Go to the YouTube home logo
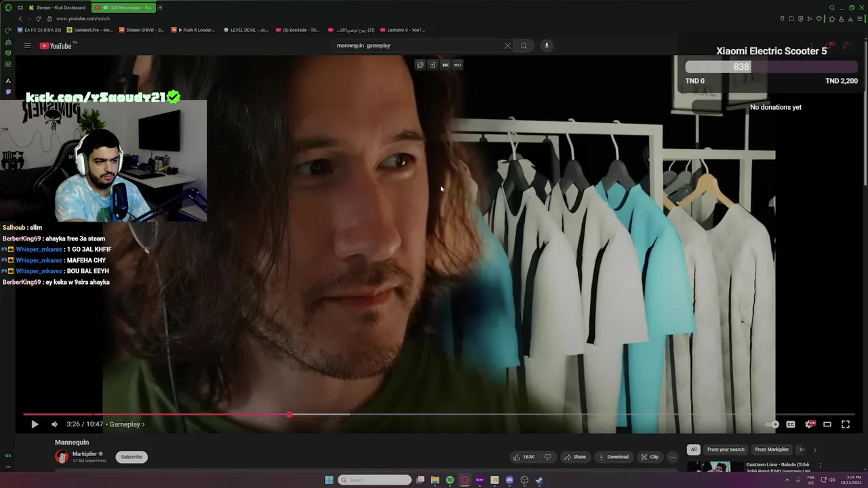 (56, 45)
